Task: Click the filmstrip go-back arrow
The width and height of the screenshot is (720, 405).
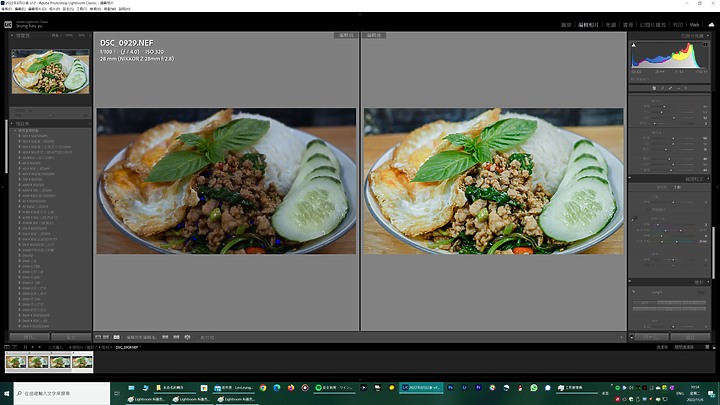Action: (33, 347)
